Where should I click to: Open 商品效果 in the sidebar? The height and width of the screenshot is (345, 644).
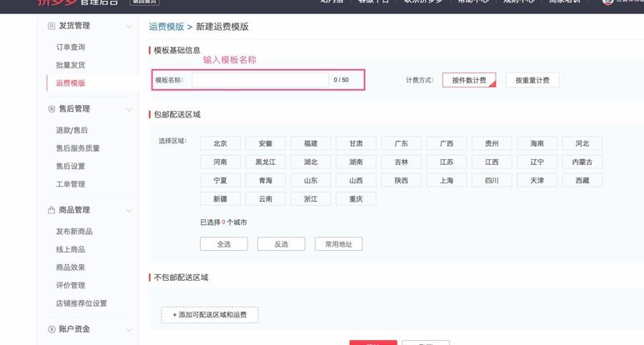pos(71,267)
